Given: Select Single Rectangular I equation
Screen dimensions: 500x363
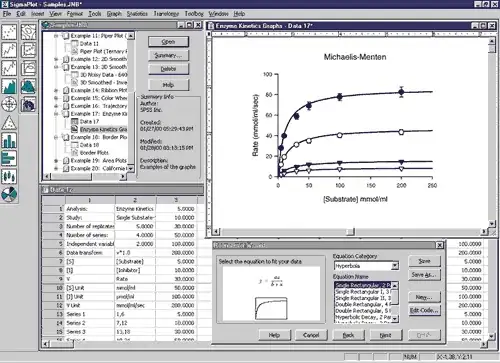Looking at the screenshot, I should (363, 292).
